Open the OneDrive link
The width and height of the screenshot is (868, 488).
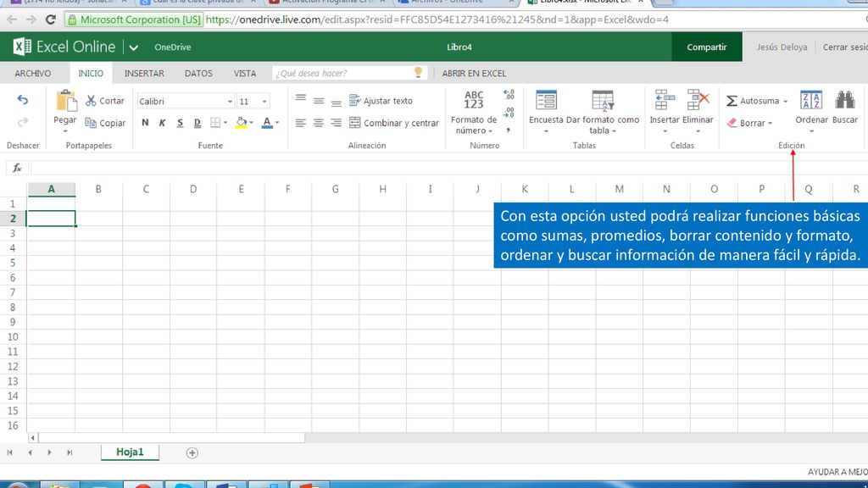[x=173, y=47]
